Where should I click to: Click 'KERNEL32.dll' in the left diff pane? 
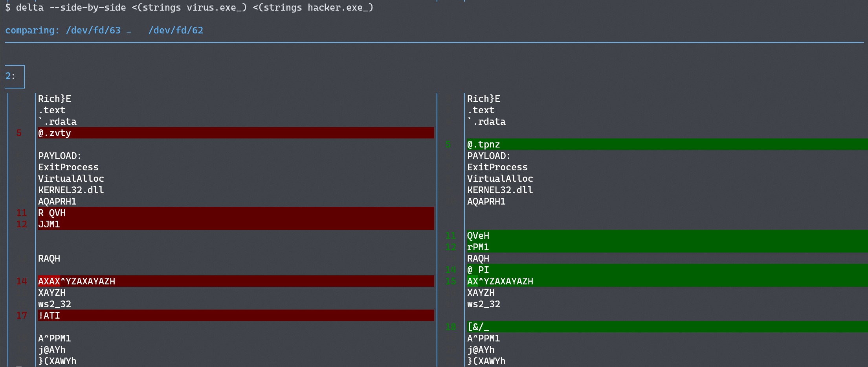point(71,190)
